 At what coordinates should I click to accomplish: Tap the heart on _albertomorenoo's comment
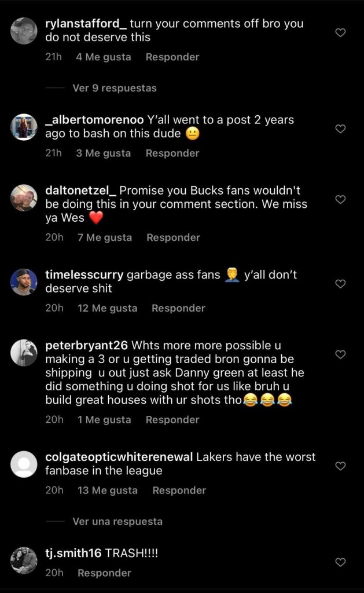click(340, 129)
